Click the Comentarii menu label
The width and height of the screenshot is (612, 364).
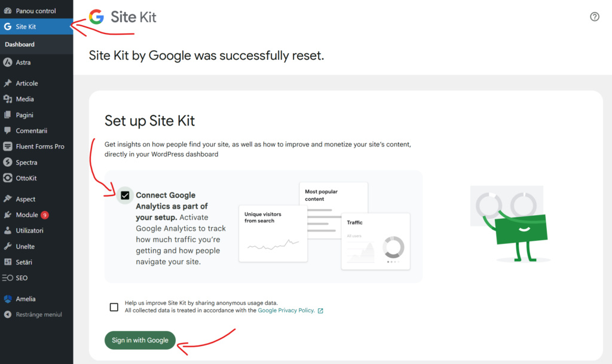click(32, 131)
